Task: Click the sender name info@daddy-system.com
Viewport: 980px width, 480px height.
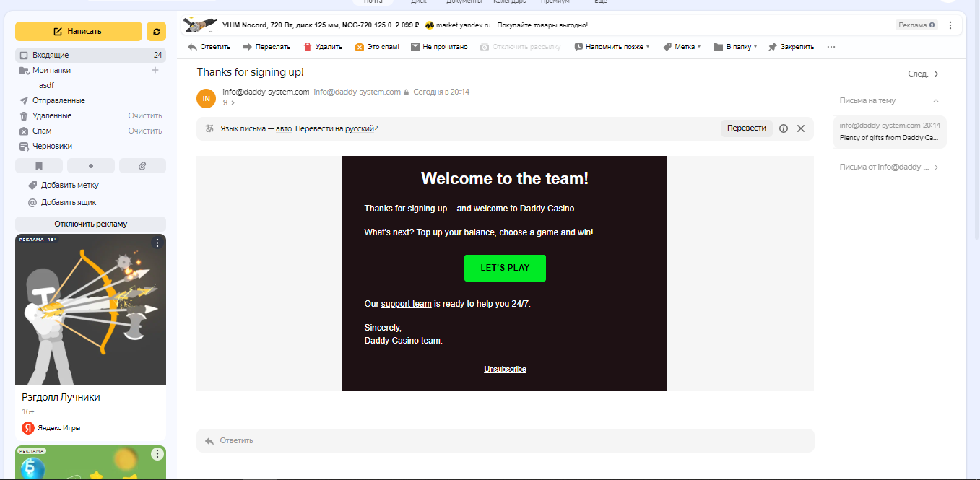Action: pos(266,92)
